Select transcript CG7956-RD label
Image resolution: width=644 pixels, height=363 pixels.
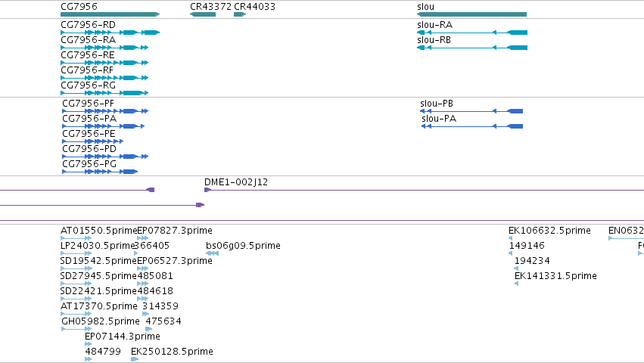click(x=88, y=25)
